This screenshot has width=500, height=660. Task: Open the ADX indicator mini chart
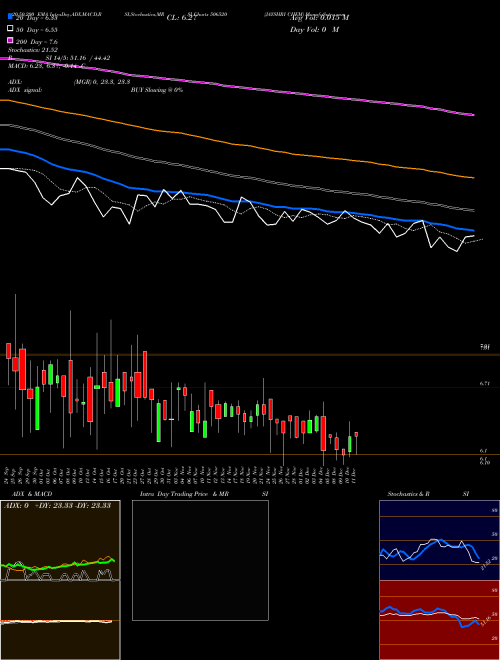(60, 540)
